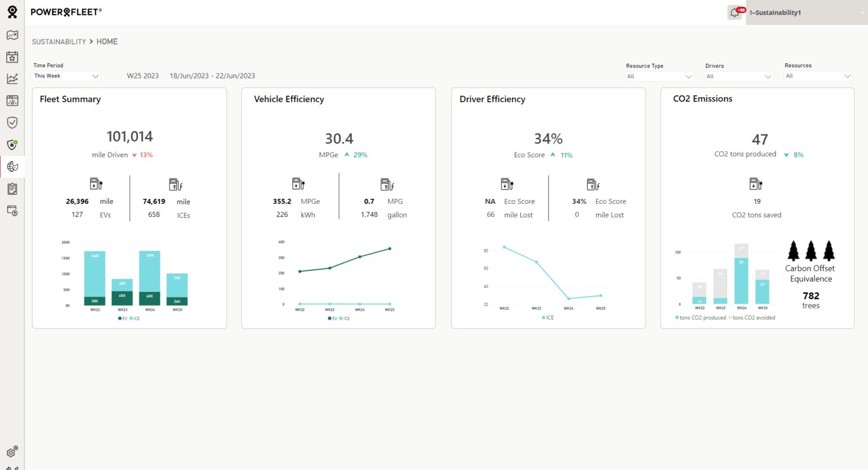Open the gauge dashboard icon in sidebar
This screenshot has width=868, height=470.
pyautogui.click(x=12, y=101)
